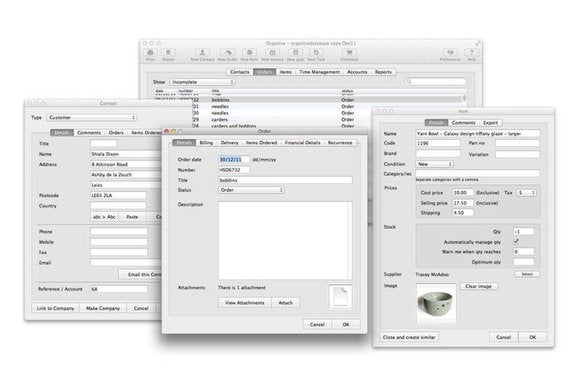This screenshot has height=388, width=580.
Task: Open the Condition New dropdown in Item window
Action: coord(434,164)
